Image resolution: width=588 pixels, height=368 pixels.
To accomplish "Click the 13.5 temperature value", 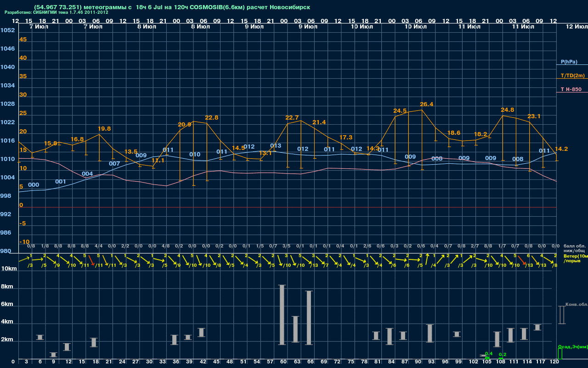I will pyautogui.click(x=131, y=152).
